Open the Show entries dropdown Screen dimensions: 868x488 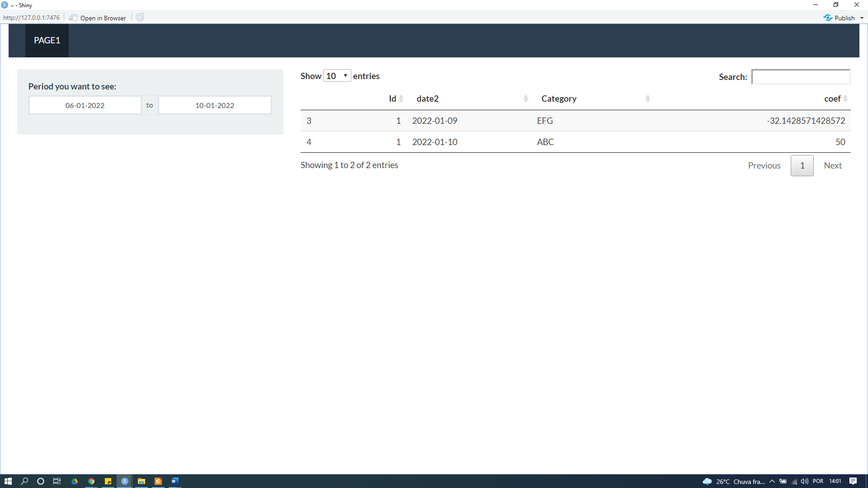click(x=337, y=76)
